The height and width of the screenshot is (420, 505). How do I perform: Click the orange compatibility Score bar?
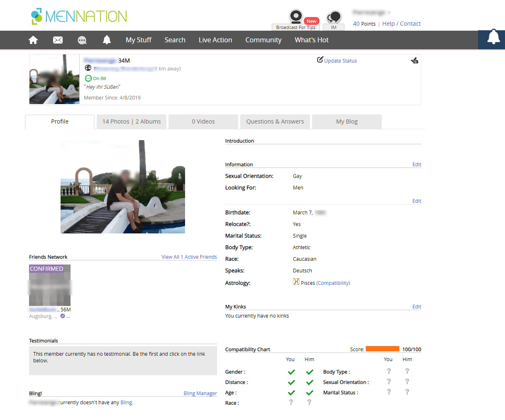point(383,349)
